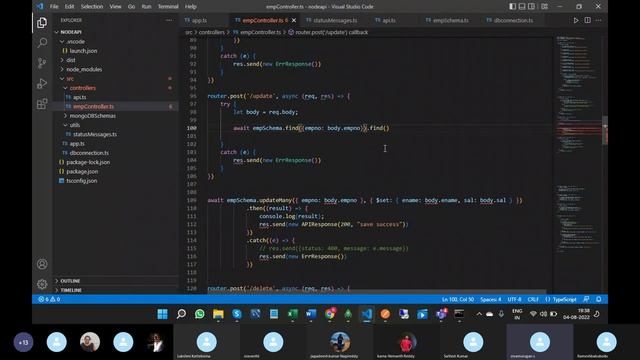Open Word from the taskbar
Screen dimensions: 640x360
(311, 314)
